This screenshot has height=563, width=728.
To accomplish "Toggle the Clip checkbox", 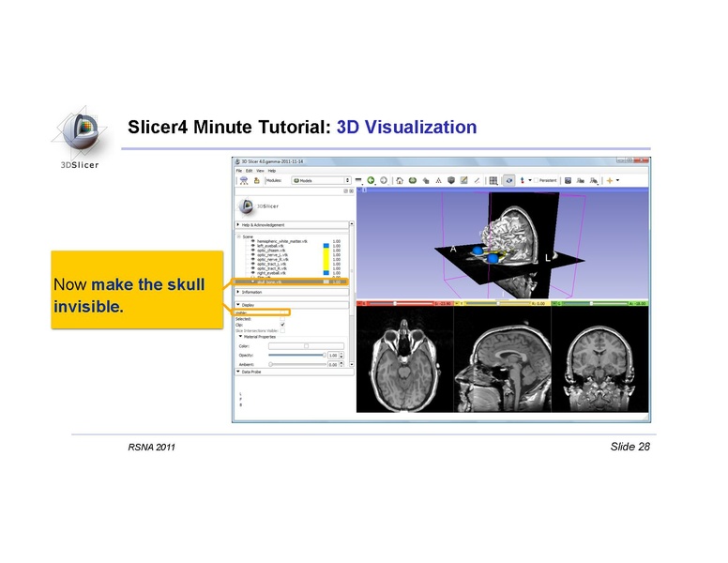I will pos(282,325).
